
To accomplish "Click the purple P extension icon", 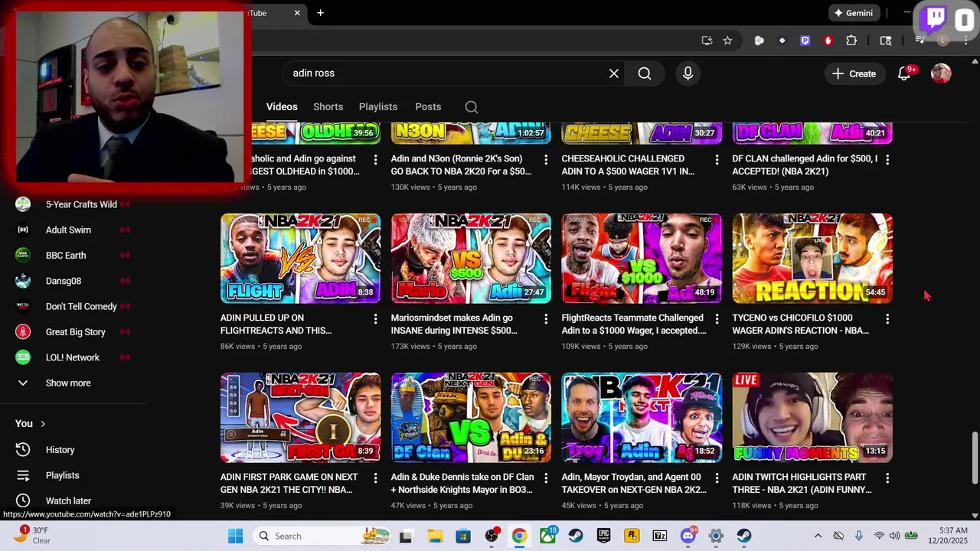I will tap(805, 41).
